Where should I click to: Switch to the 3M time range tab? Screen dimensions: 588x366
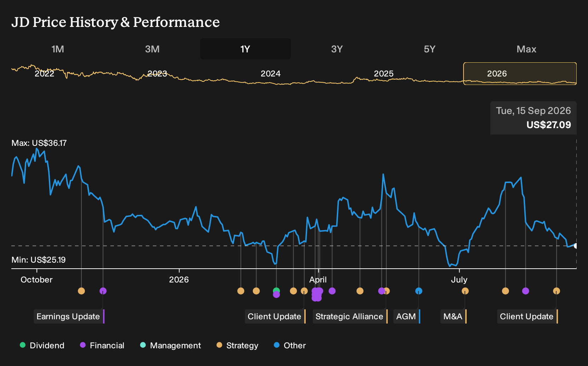(152, 49)
